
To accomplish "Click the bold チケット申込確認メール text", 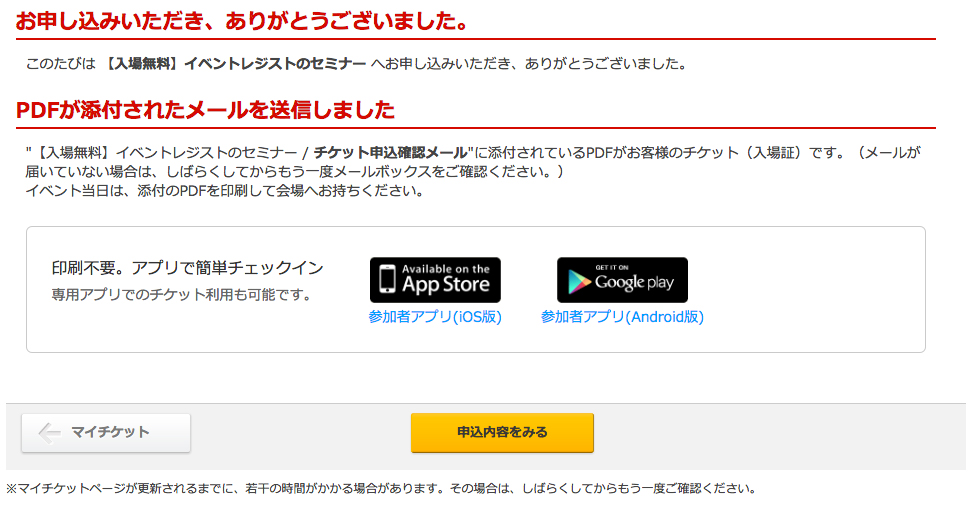I will 391,153.
